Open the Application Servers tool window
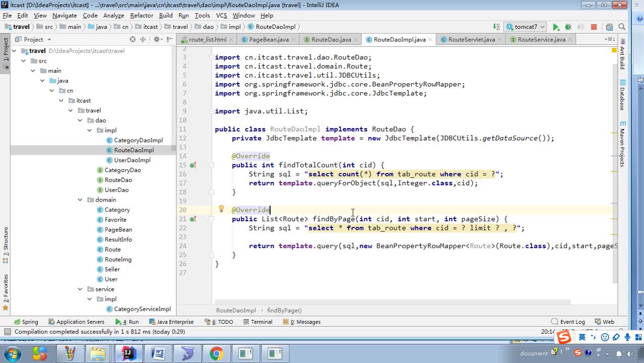Image resolution: width=644 pixels, height=363 pixels. coord(76,322)
